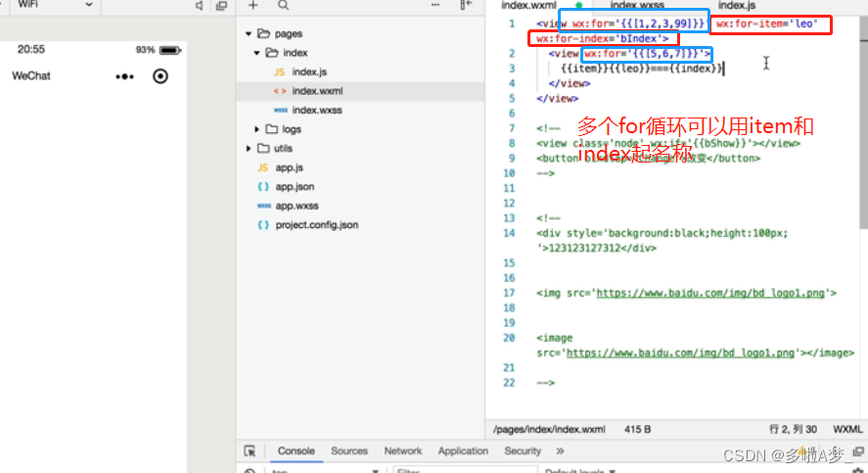
Task: Click the 20:55 clock in simulator status bar
Action: point(31,49)
